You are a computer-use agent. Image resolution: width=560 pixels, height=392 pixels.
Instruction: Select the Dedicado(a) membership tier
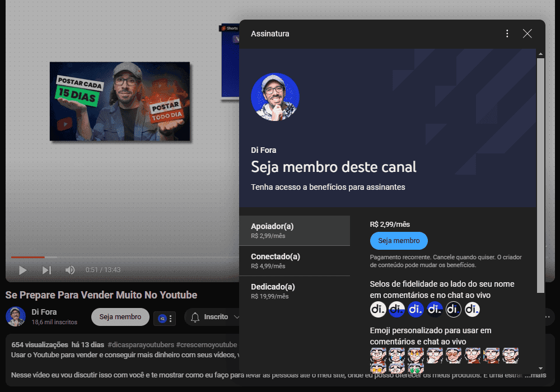[295, 291]
